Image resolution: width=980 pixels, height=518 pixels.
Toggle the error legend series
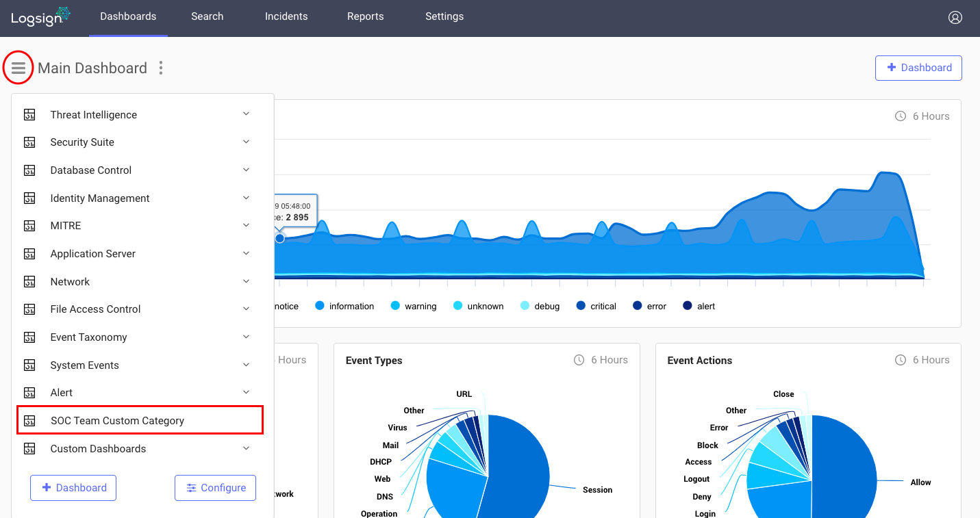click(649, 306)
